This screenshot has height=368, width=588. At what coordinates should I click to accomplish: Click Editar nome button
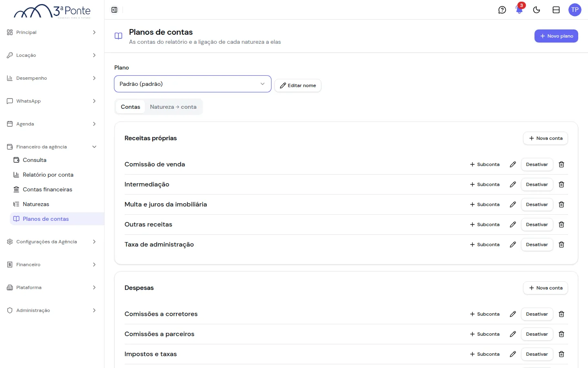(298, 85)
